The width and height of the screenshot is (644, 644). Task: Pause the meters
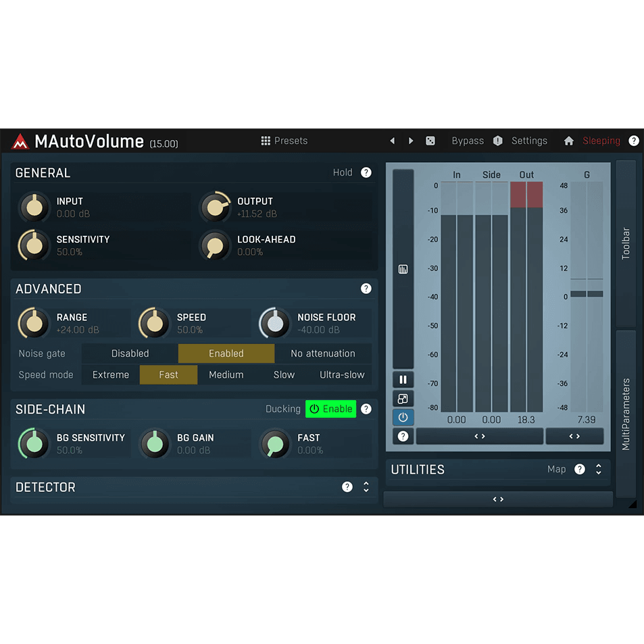coord(403,380)
